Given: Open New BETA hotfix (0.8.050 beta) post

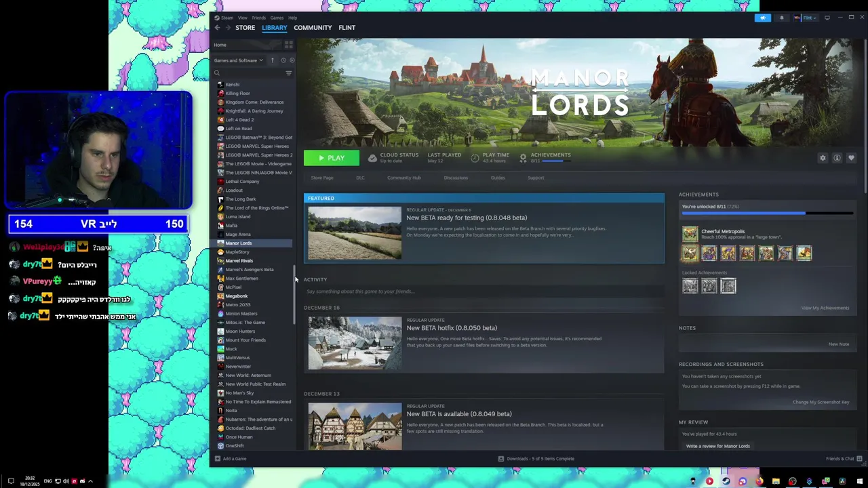Looking at the screenshot, I should pyautogui.click(x=452, y=328).
